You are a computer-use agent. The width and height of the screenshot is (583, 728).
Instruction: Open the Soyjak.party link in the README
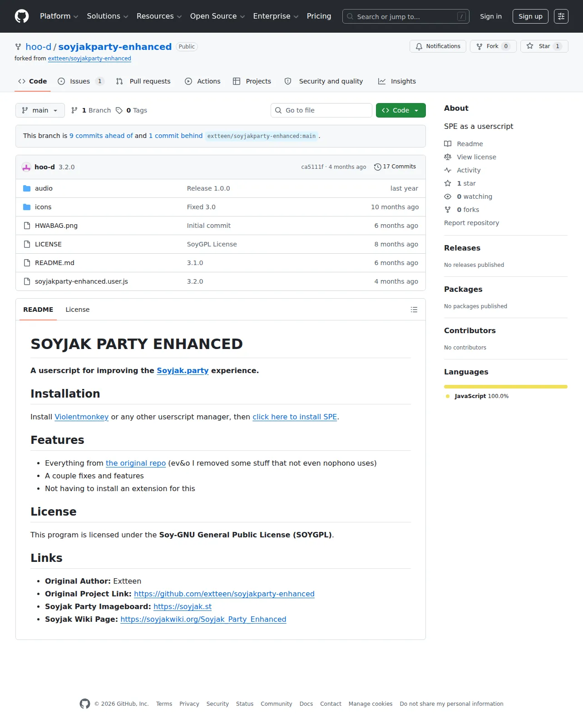[x=183, y=370]
